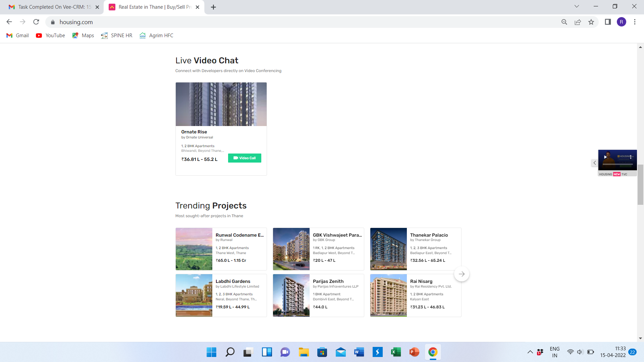Viewport: 644px width, 362px height.
Task: Open Windows taskbar search
Action: [230, 352]
